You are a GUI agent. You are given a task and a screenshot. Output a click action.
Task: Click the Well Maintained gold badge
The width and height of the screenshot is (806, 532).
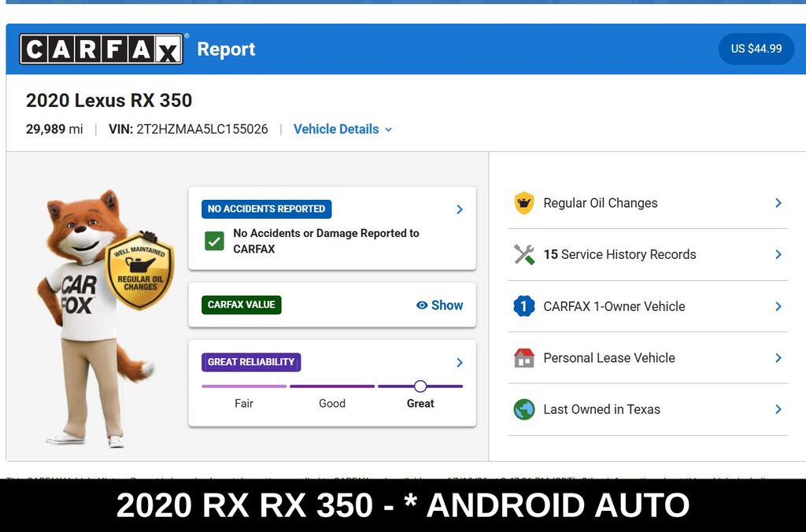pos(140,271)
